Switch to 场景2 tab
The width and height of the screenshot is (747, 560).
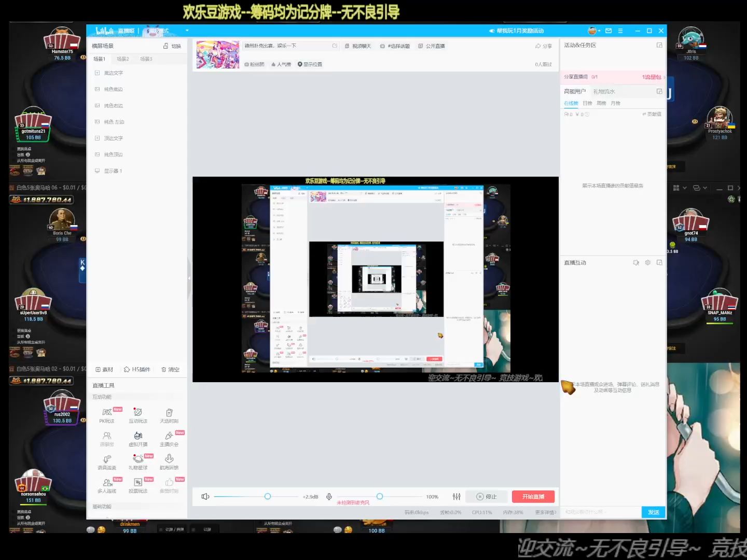tap(123, 59)
